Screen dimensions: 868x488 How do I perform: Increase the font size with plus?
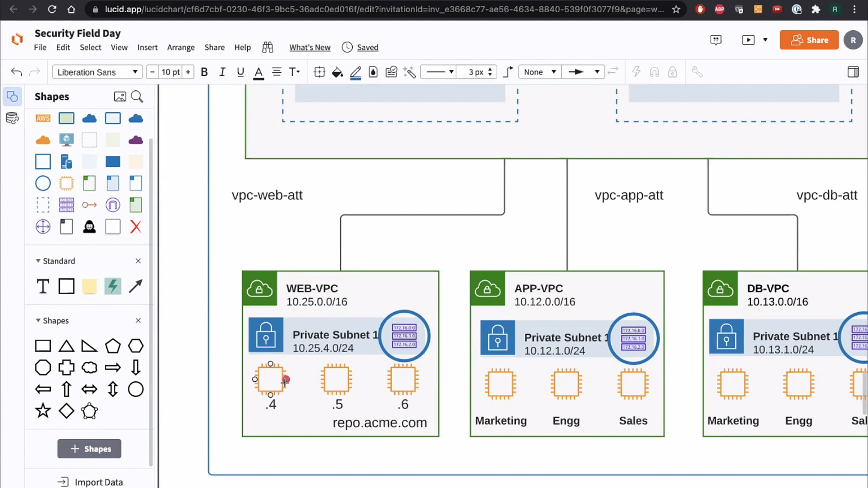click(188, 72)
